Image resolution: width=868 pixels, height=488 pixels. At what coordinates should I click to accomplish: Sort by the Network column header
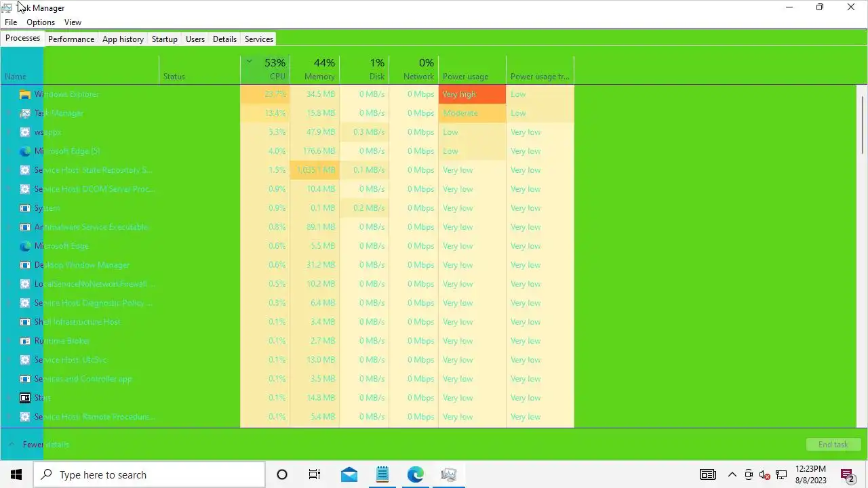(x=414, y=70)
